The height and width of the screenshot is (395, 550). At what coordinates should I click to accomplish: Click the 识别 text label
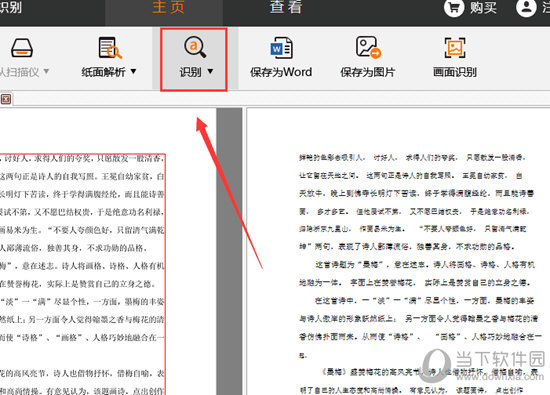(190, 72)
